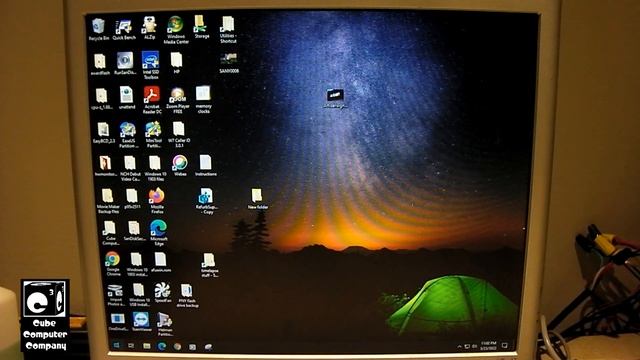Launch the Webex shortcut

pyautogui.click(x=180, y=165)
